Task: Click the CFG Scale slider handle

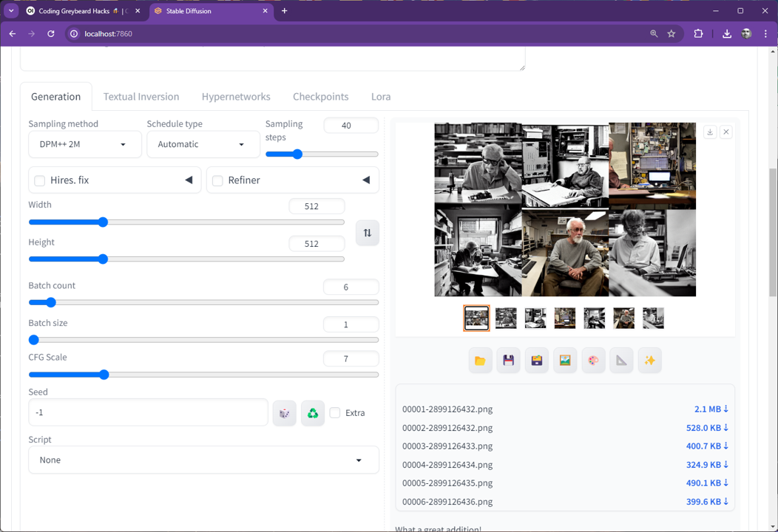Action: click(104, 375)
